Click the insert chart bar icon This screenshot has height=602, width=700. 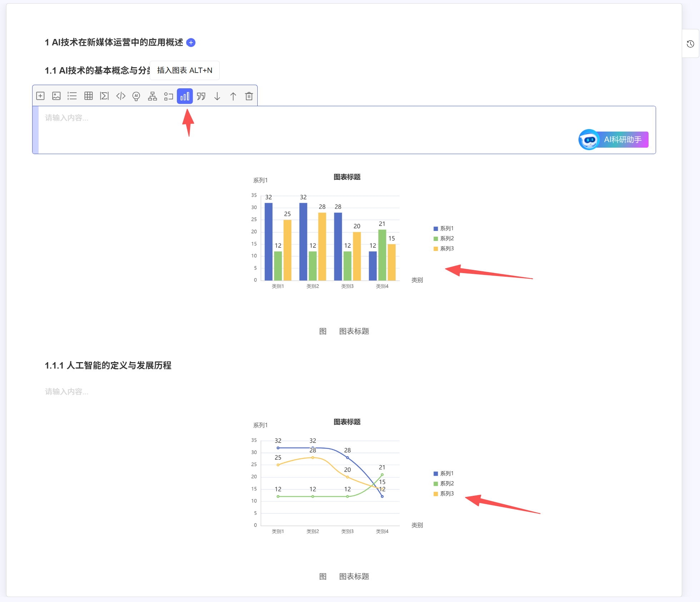click(185, 96)
